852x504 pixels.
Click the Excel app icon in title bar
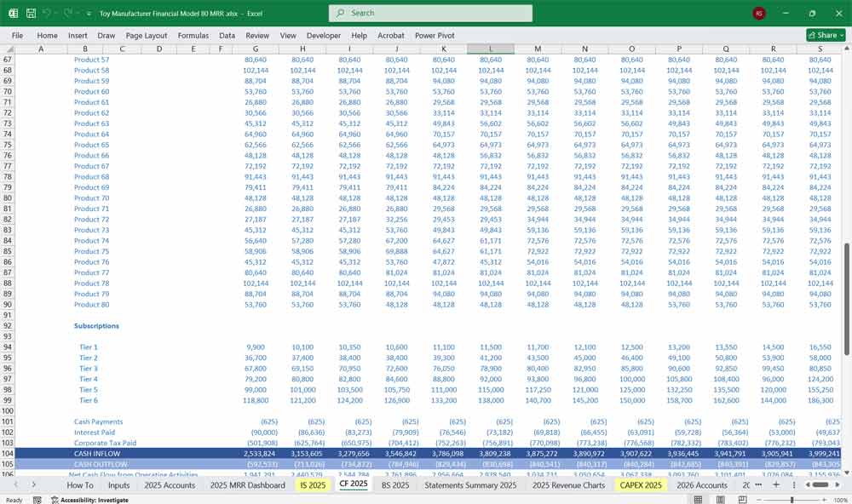(13, 13)
